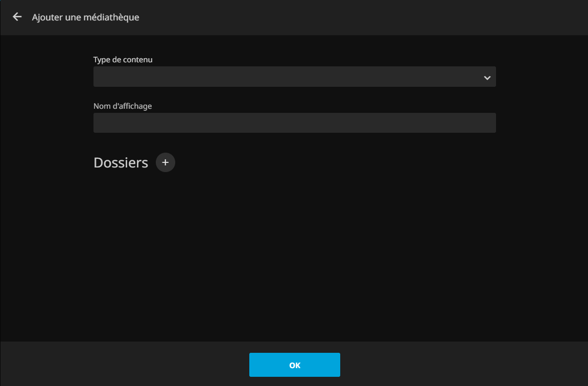Click the Dossiers heading

[x=121, y=163]
